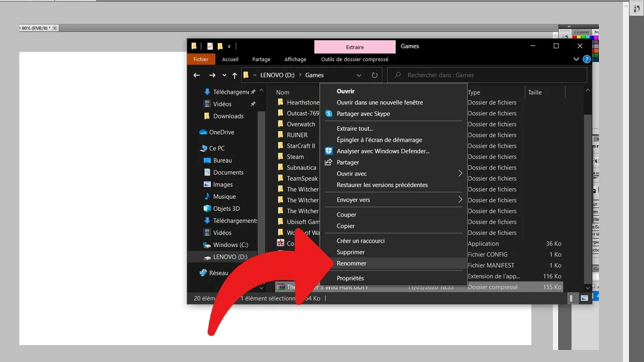Expand the 'Envoyer vers' submenu arrow
The width and height of the screenshot is (644, 362).
coord(460,199)
